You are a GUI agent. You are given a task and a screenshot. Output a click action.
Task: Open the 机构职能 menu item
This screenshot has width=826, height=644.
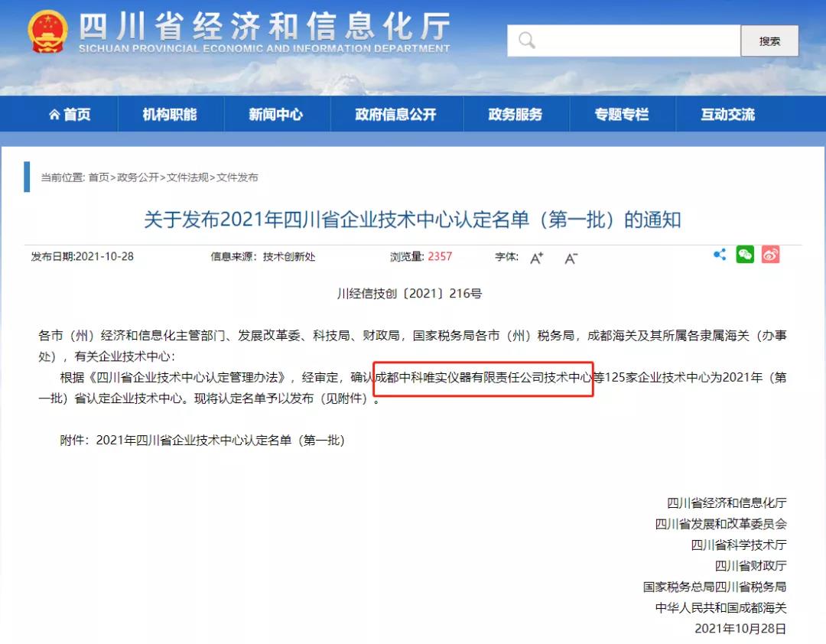pos(170,115)
